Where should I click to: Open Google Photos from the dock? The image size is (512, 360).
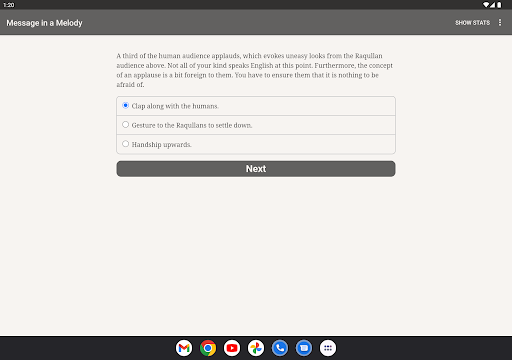pos(256,348)
